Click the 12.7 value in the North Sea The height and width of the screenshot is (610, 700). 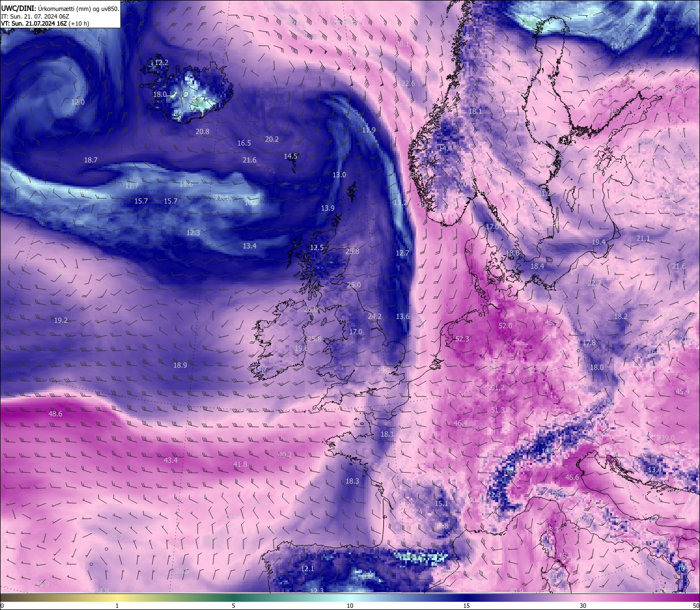point(402,253)
